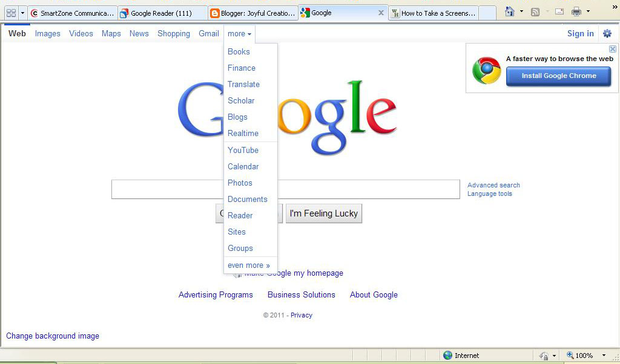
Task: Open News link
Action: coord(139,33)
